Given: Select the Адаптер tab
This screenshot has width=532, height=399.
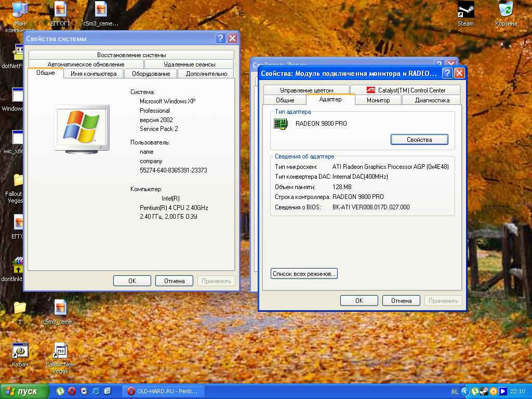Looking at the screenshot, I should point(330,99).
